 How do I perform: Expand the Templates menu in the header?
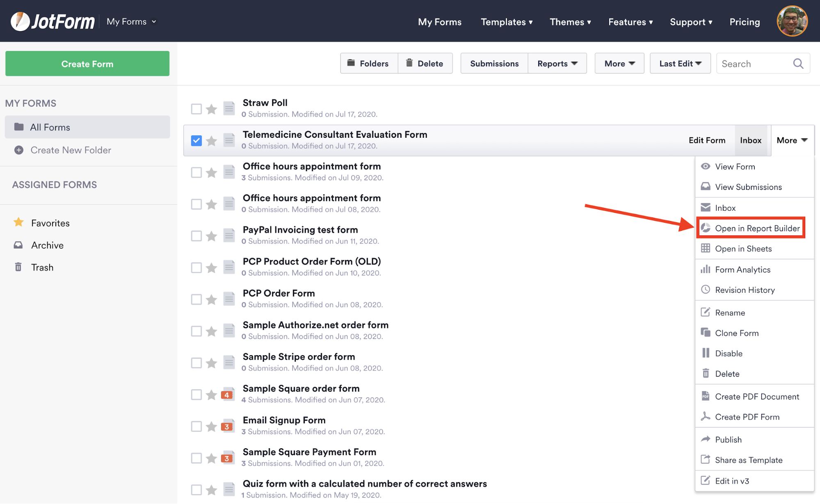(506, 22)
